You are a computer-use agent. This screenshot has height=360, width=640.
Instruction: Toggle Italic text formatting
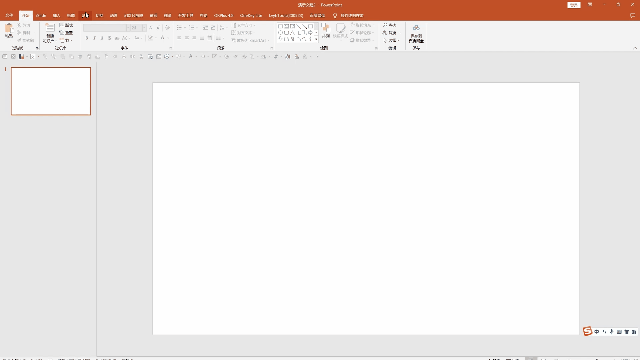point(94,38)
